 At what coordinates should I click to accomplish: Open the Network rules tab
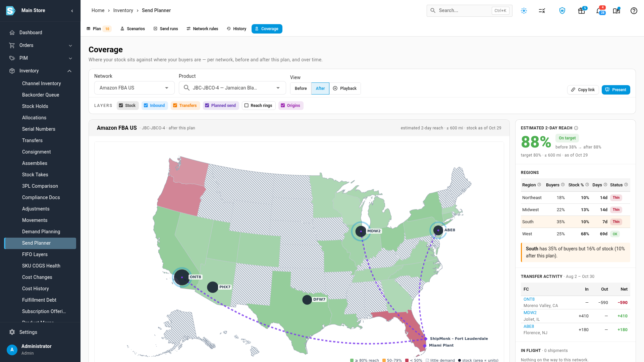point(202,29)
